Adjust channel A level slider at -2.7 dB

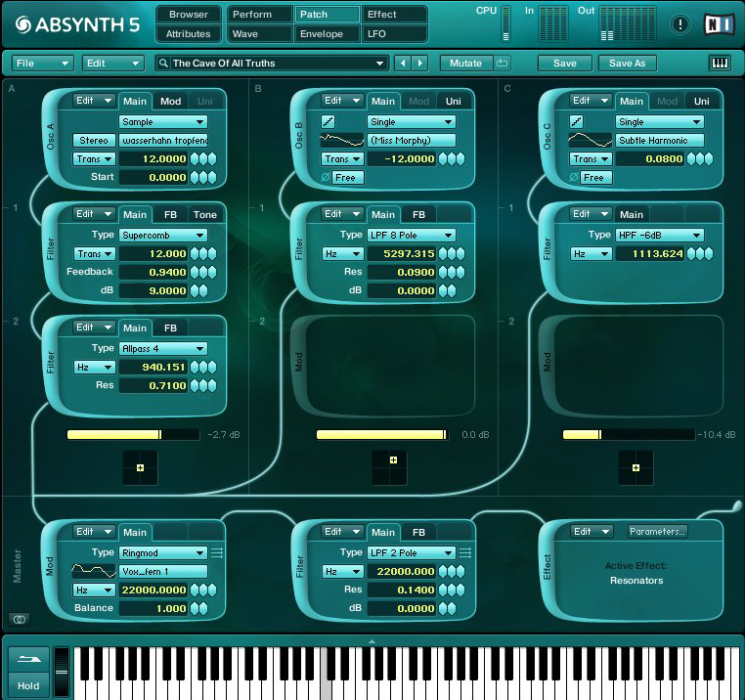(x=134, y=434)
